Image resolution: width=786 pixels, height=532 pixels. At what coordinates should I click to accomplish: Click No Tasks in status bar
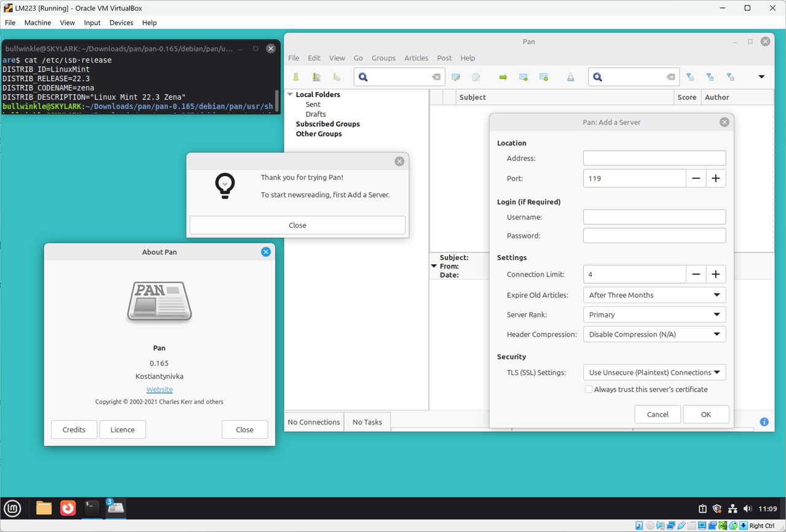(367, 422)
